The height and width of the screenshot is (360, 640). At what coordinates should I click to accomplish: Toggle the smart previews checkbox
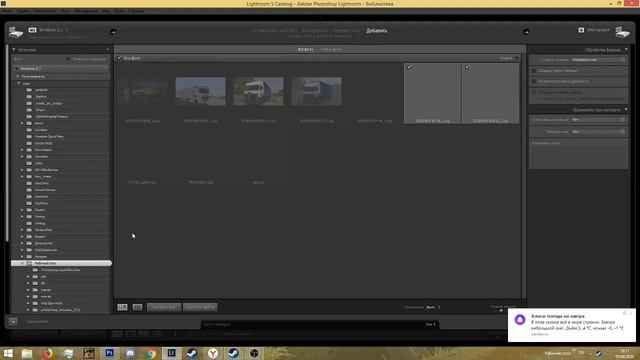[533, 71]
